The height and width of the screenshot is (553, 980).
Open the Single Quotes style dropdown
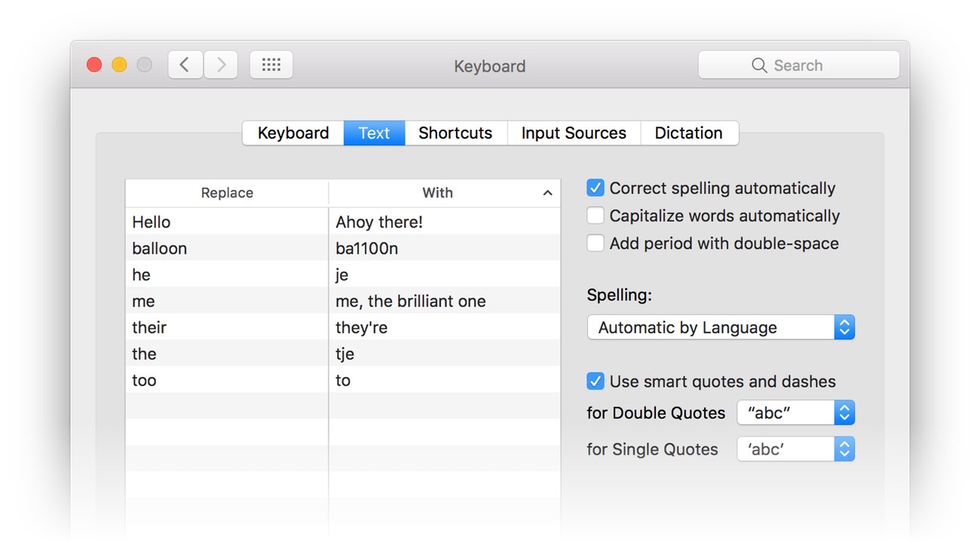[x=795, y=449]
